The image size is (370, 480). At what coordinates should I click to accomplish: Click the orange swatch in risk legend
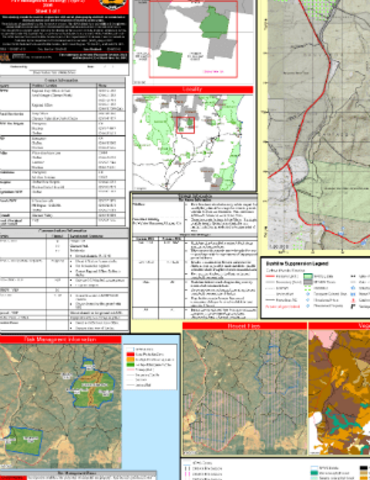point(130,359)
